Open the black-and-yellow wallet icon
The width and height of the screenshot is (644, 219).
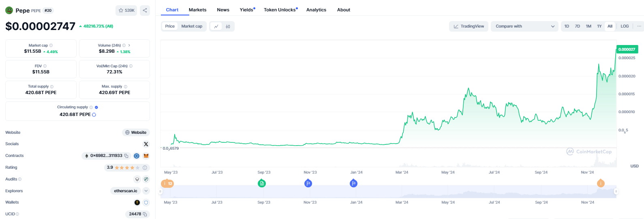click(137, 202)
